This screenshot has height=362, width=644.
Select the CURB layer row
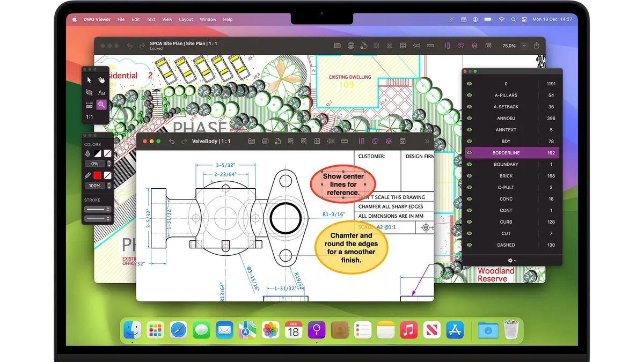(512, 222)
